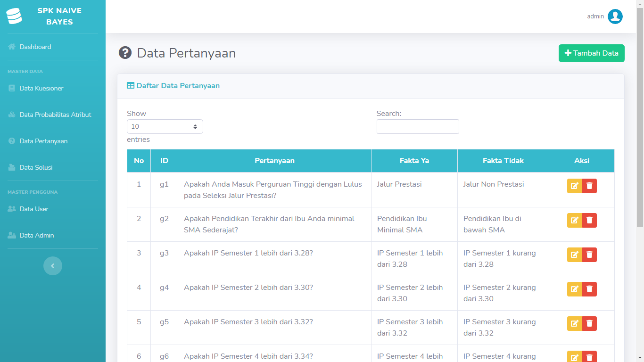Viewport: 644px width, 362px height.
Task: Click the SPK Naive Bayes database logo icon
Action: [14, 16]
